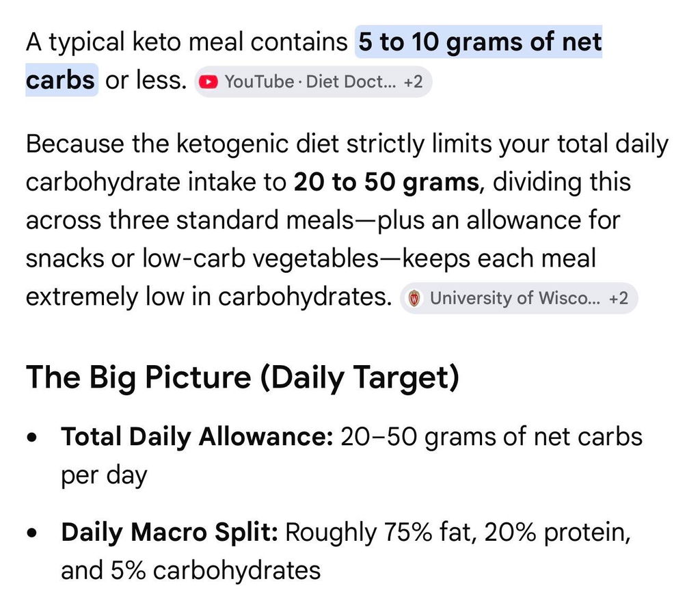The width and height of the screenshot is (700, 614).
Task: Click the bullet before Daily Macro Split
Action: tap(31, 533)
